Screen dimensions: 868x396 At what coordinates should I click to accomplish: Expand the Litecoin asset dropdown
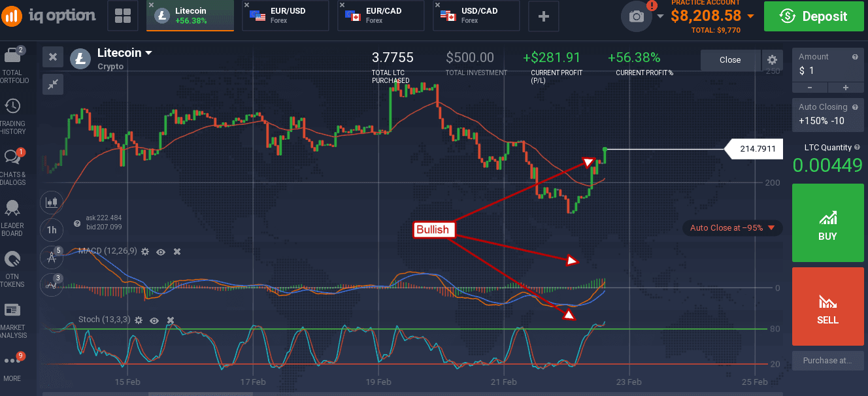(x=149, y=53)
